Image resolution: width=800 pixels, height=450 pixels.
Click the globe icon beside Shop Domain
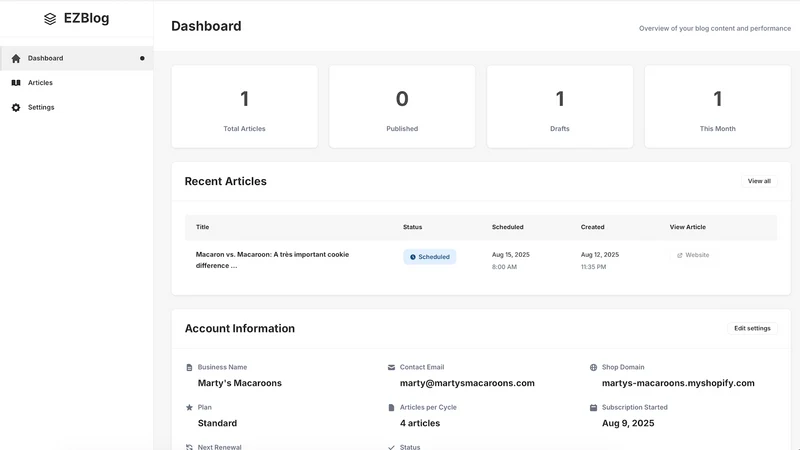(593, 367)
